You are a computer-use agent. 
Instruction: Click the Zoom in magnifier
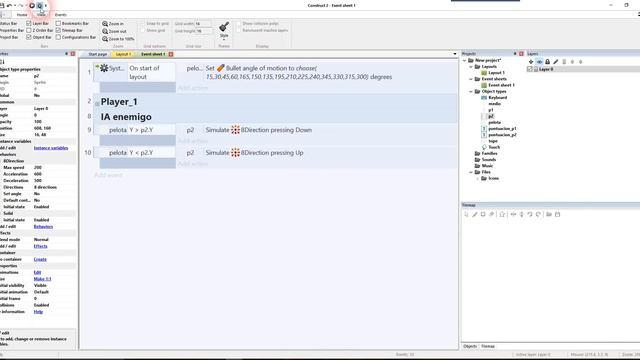(105, 24)
